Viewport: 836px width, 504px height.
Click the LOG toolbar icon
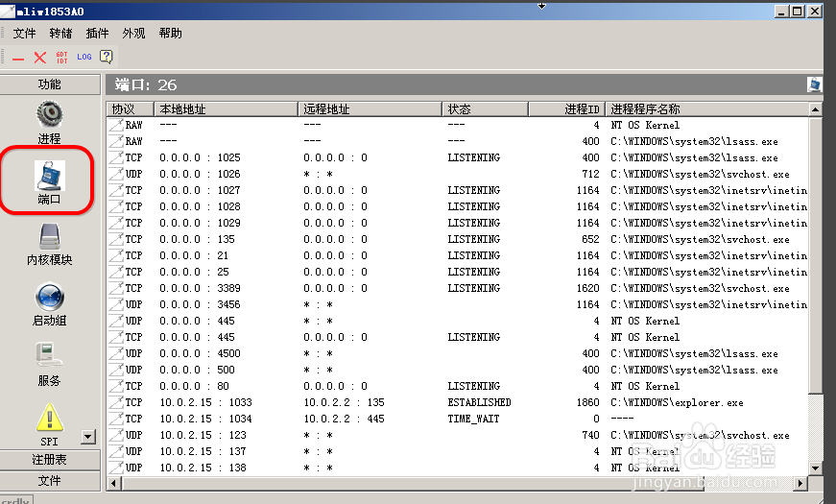click(84, 57)
